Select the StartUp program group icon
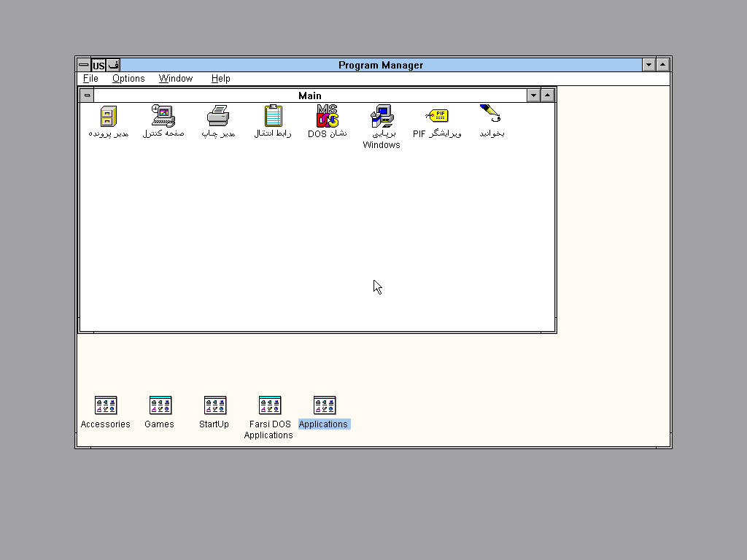This screenshot has width=747, height=560. [x=215, y=405]
